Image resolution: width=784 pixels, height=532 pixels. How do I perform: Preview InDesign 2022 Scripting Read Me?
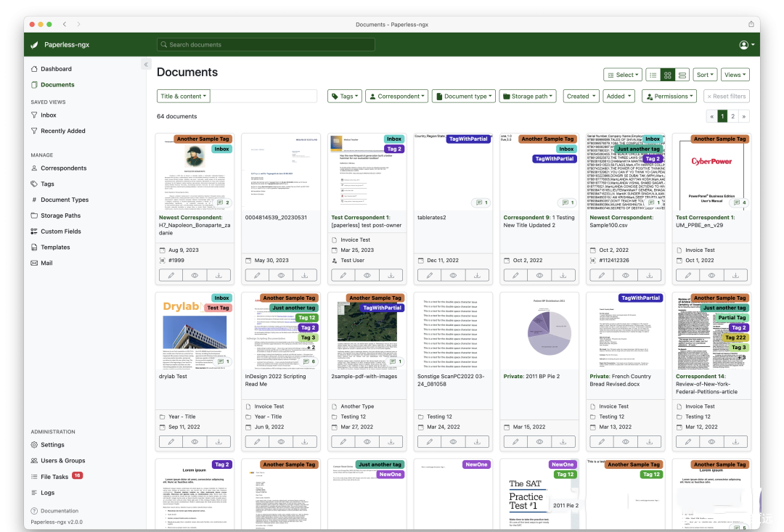[x=281, y=442]
